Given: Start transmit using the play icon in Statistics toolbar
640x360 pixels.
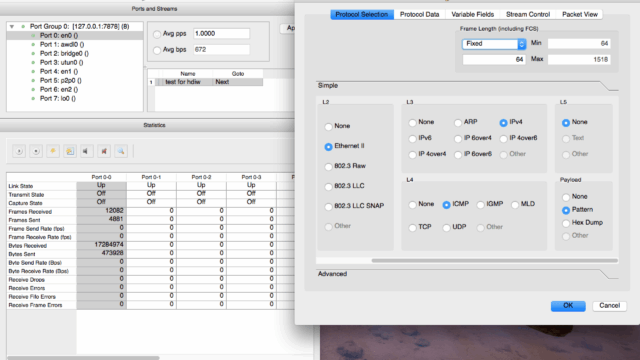Looking at the screenshot, I should (19, 151).
